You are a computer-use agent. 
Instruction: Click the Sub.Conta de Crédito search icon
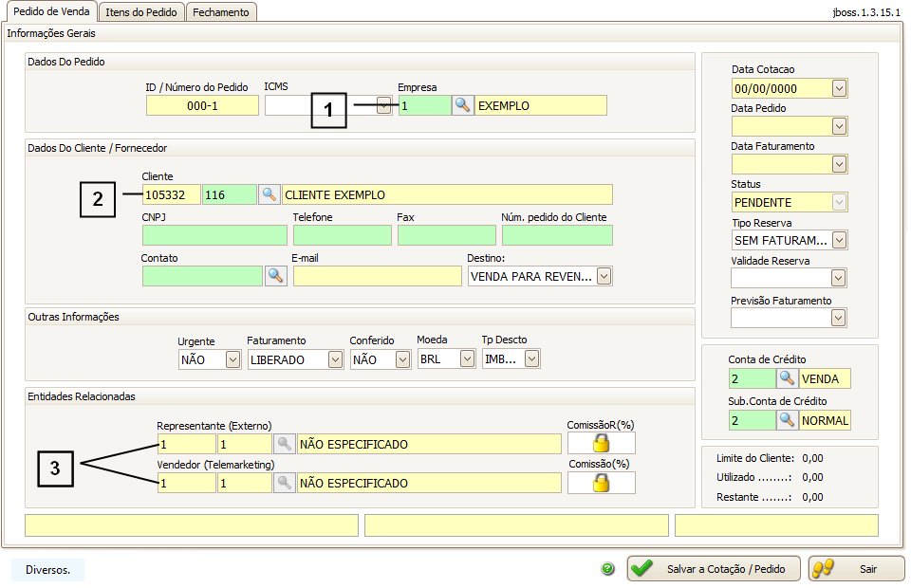click(x=787, y=419)
